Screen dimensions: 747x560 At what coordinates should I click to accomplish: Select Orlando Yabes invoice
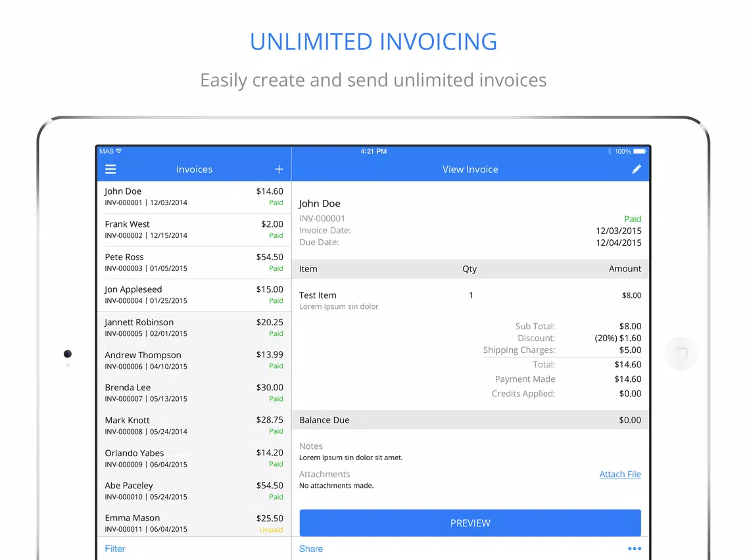pos(194,459)
